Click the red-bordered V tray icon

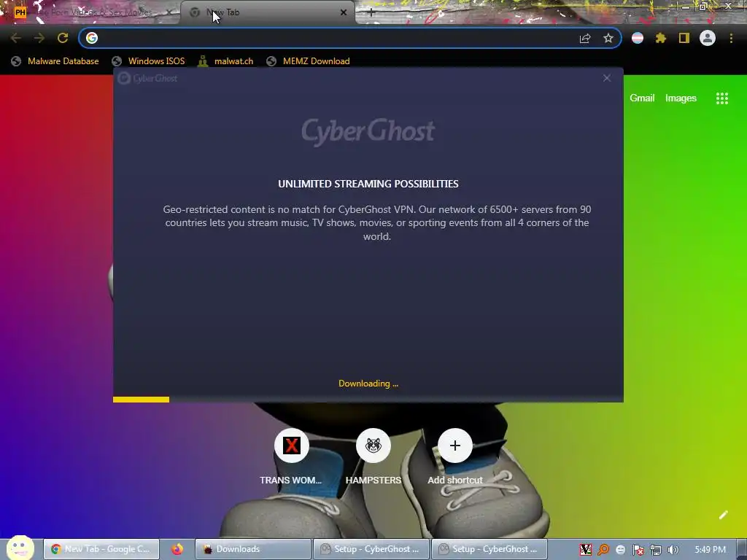coord(586,550)
